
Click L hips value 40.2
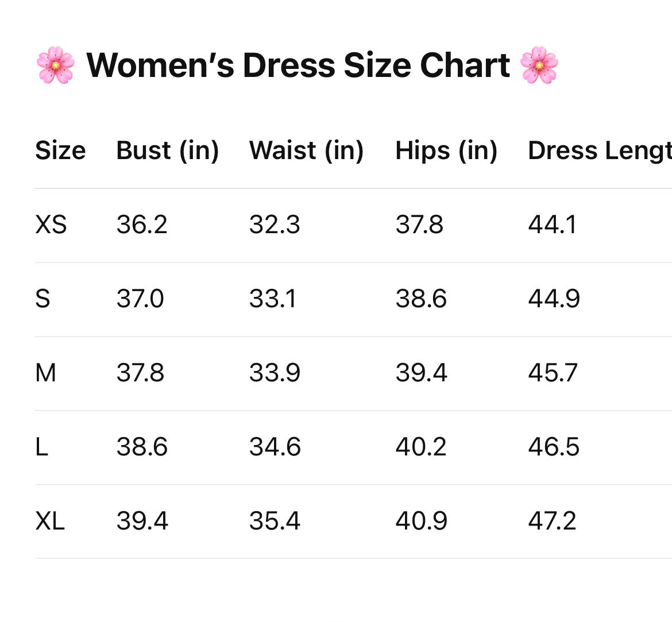(420, 447)
